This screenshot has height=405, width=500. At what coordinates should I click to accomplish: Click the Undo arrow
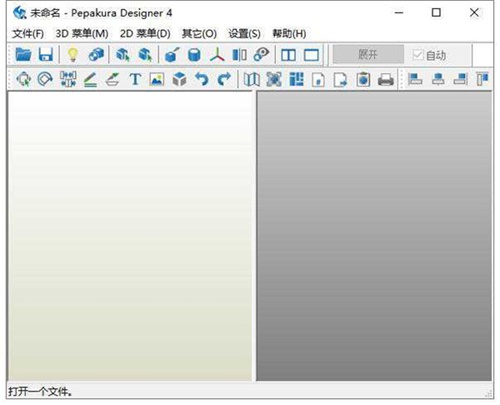202,79
